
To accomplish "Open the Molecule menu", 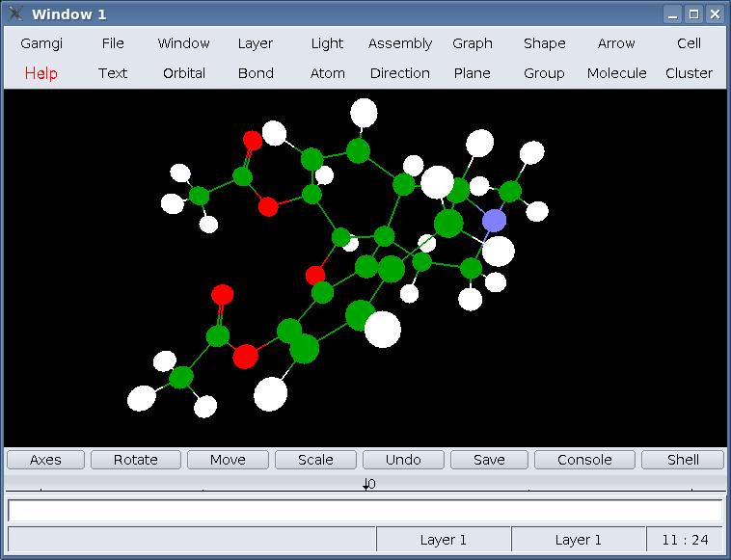I will tap(616, 73).
